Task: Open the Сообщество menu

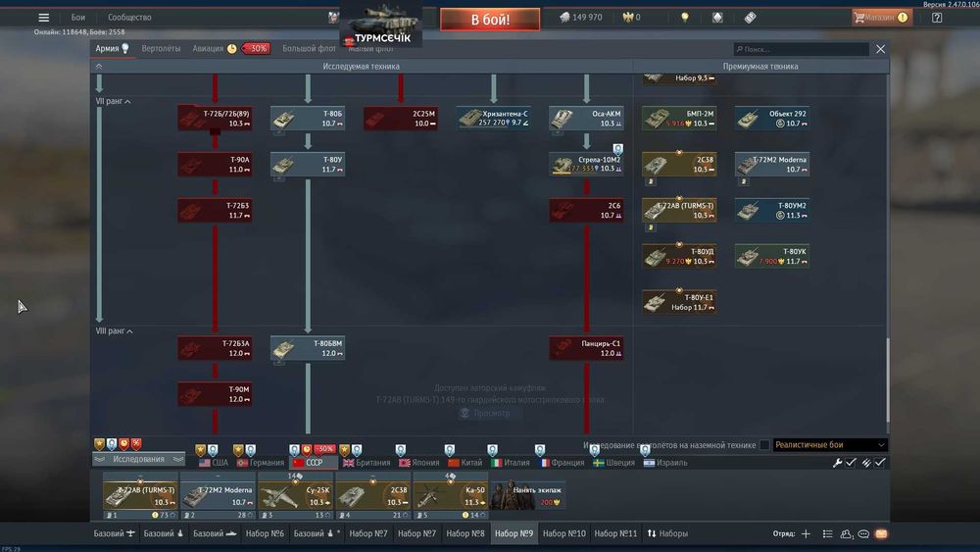Action: pos(129,18)
